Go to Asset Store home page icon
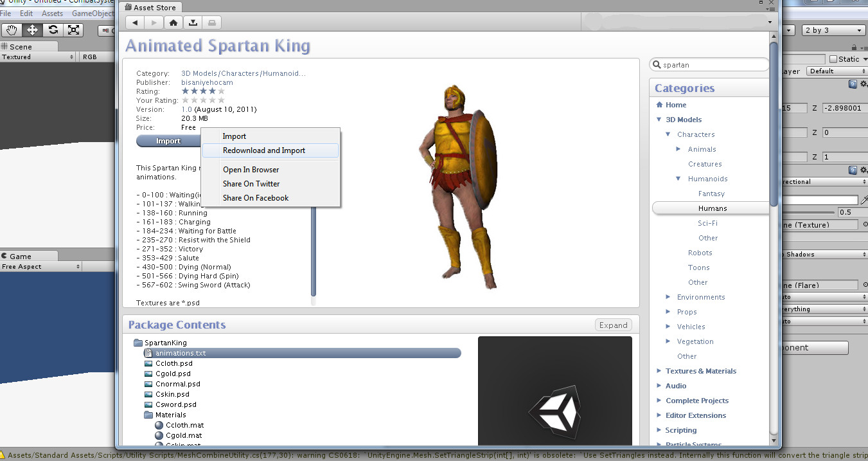This screenshot has height=461, width=868. (x=173, y=23)
